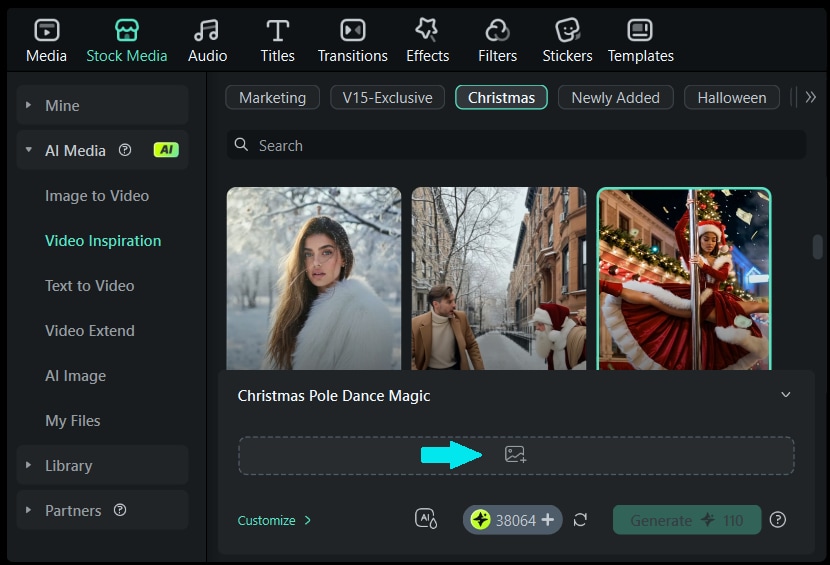Open the Filters tab
830x565 pixels.
pyautogui.click(x=497, y=41)
